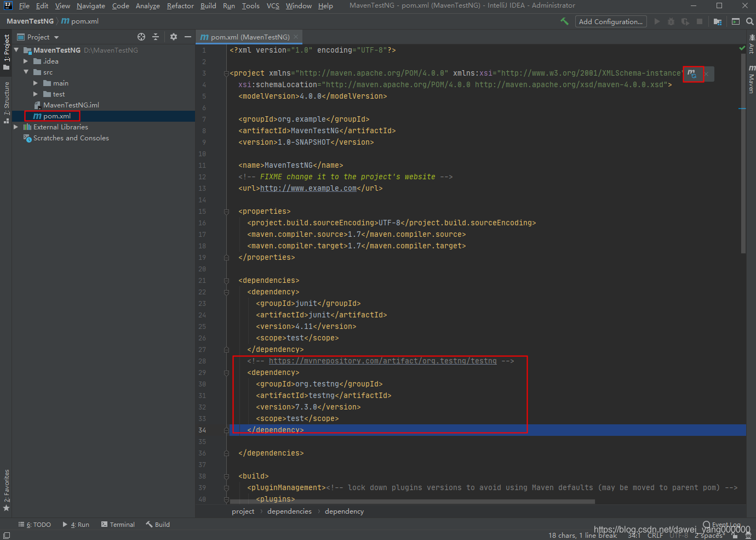Click dependencies breadcrumb in editor footer
This screenshot has width=756, height=540.
pyautogui.click(x=289, y=511)
